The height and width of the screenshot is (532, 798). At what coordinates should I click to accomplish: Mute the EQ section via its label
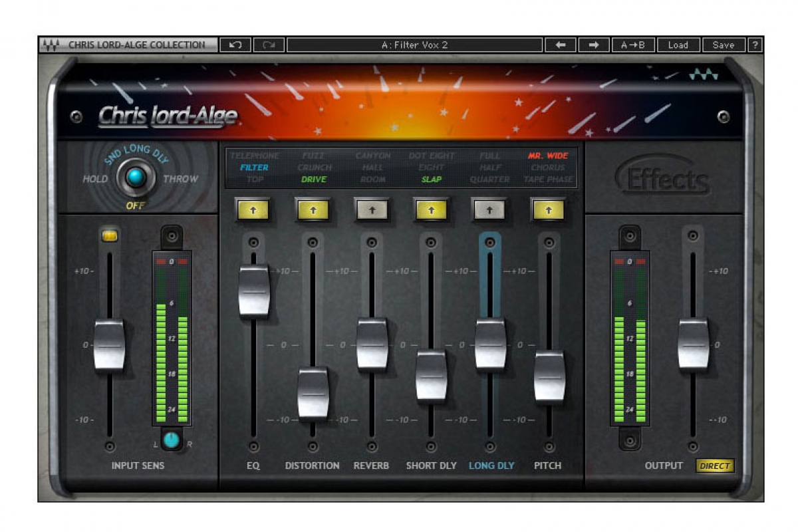click(253, 465)
